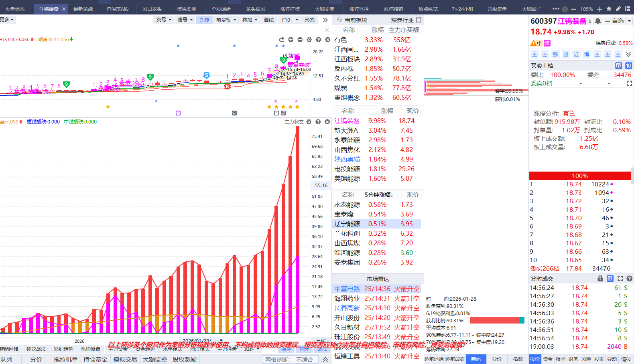Viewport: 634px width, 364px height.
Task: Open the 自选 dropdown arrow
Action: click(x=629, y=21)
